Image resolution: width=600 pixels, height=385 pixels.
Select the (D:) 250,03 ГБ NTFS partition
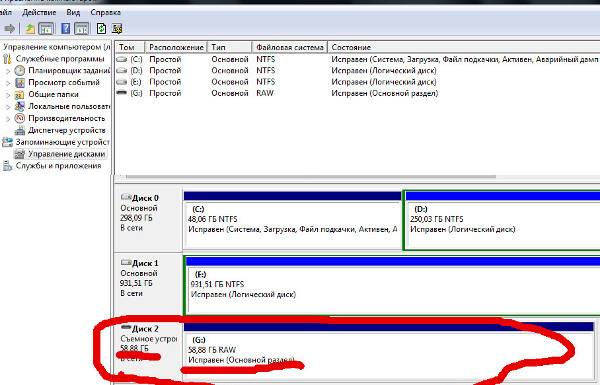click(x=502, y=220)
